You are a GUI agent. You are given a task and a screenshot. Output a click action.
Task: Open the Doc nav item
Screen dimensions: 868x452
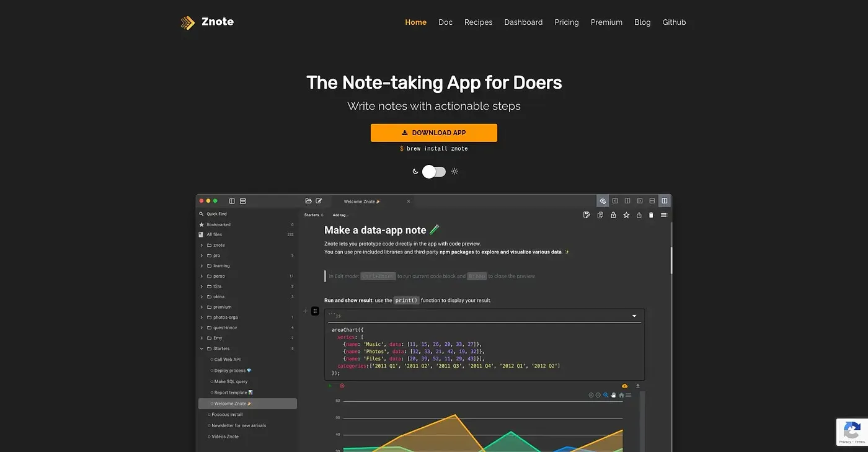tap(445, 22)
